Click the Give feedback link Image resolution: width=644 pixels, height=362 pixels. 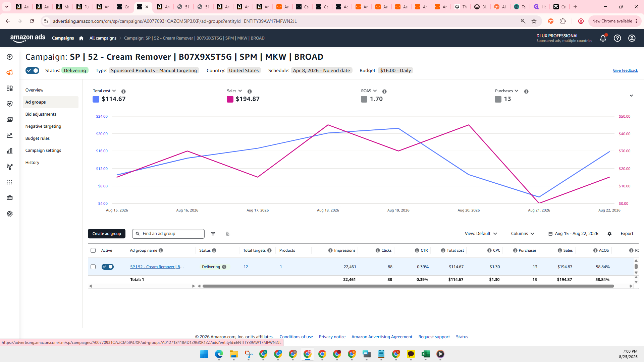[625, 70]
